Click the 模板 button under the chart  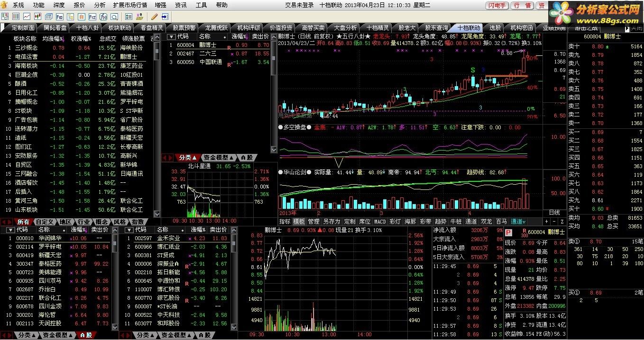(x=299, y=222)
